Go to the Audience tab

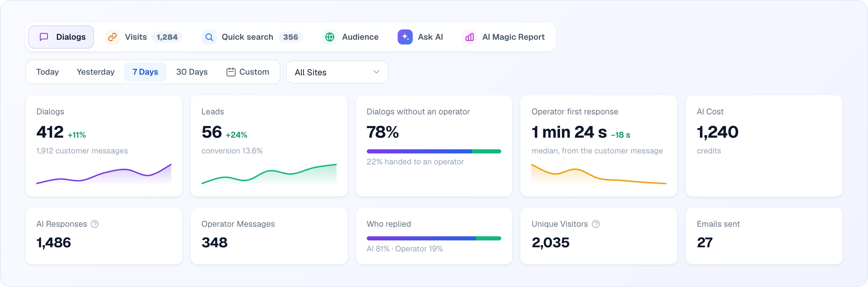[x=350, y=37]
